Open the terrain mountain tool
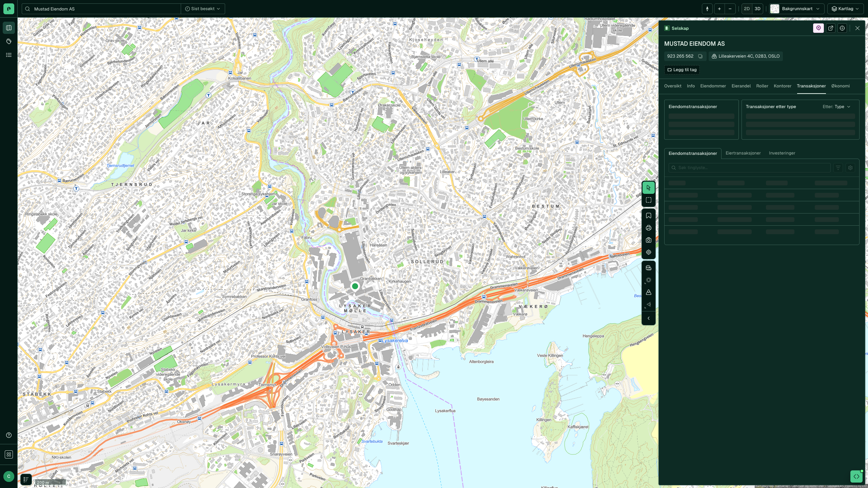The width and height of the screenshot is (868, 488). pyautogui.click(x=648, y=292)
